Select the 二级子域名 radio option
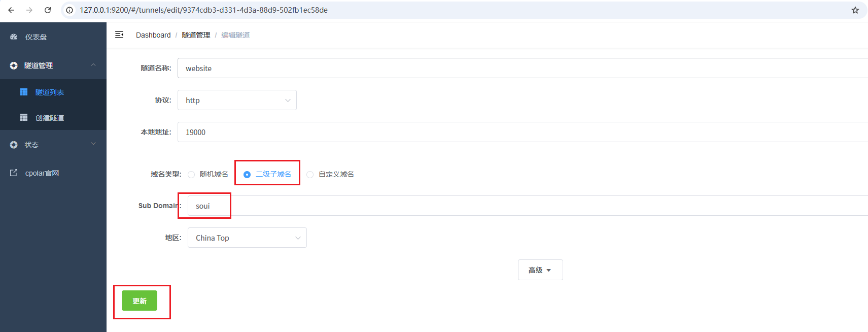The height and width of the screenshot is (332, 868). [x=247, y=175]
